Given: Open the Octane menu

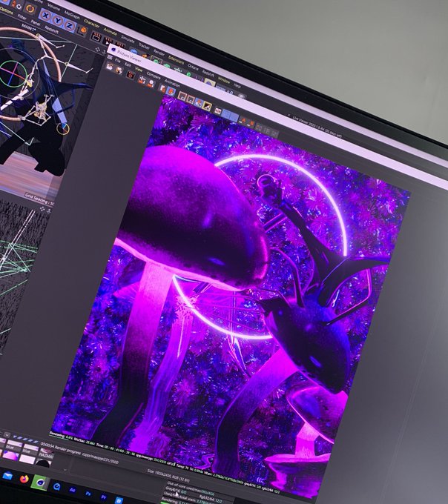Looking at the screenshot, I should point(193,67).
